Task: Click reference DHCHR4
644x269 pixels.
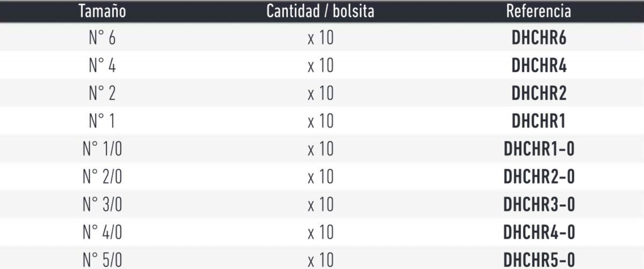Action: click(x=539, y=66)
